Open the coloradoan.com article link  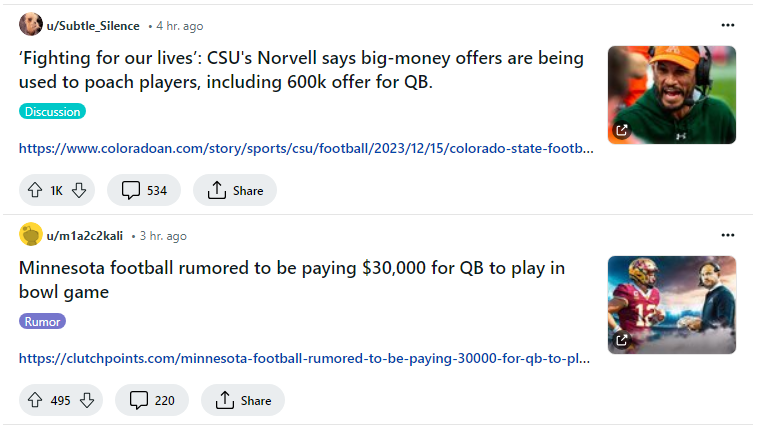[306, 149]
